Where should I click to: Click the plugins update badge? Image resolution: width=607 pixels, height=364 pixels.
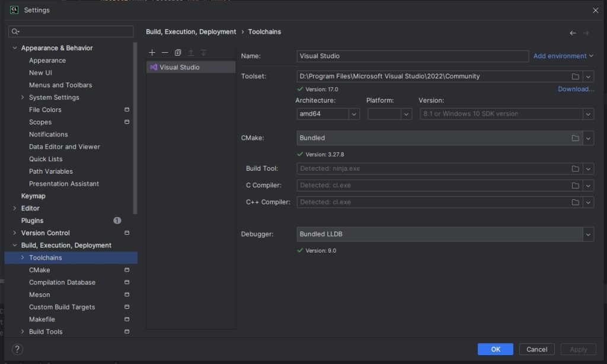coord(117,221)
